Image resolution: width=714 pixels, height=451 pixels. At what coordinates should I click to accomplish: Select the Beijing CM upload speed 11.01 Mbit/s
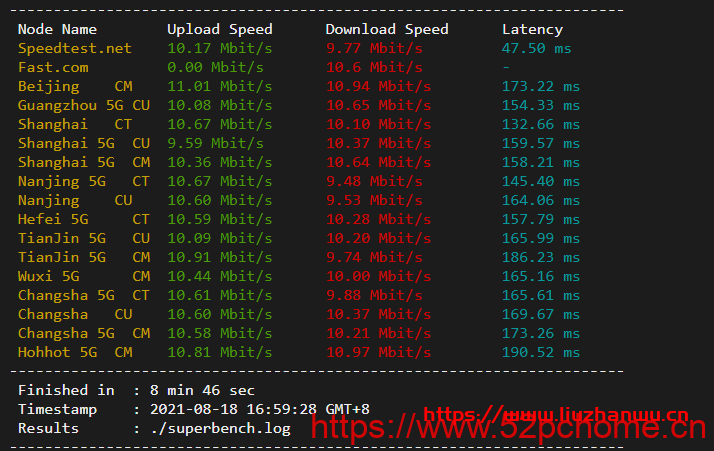[219, 87]
